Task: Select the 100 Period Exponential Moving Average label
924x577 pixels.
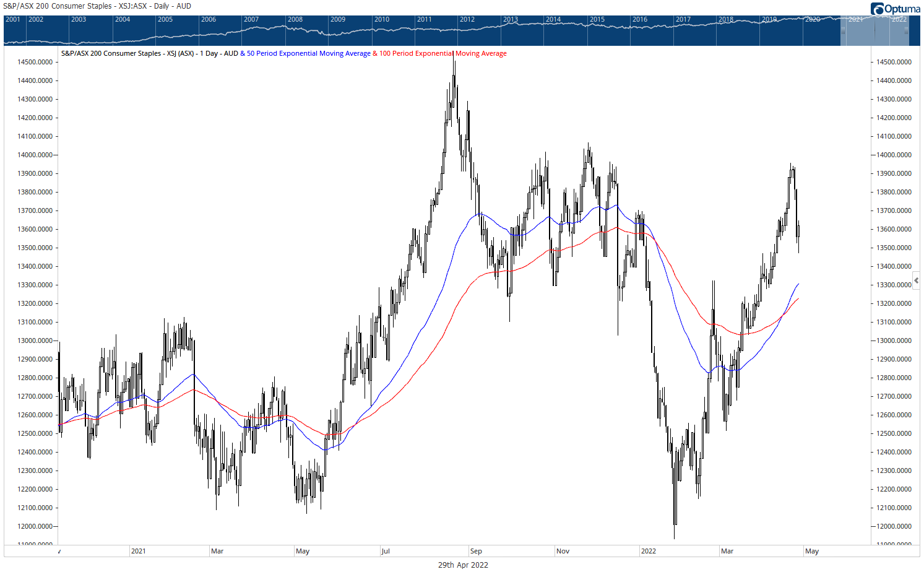Action: point(443,53)
